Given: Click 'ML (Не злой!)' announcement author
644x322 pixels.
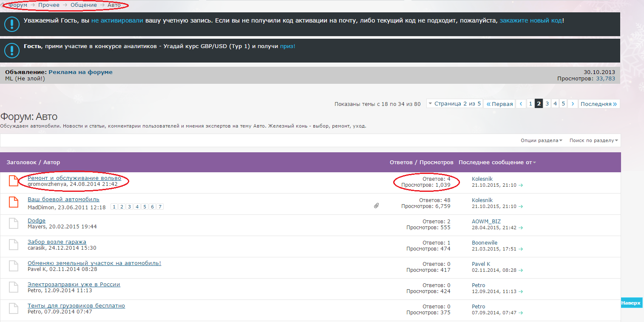Looking at the screenshot, I should 25,79.
